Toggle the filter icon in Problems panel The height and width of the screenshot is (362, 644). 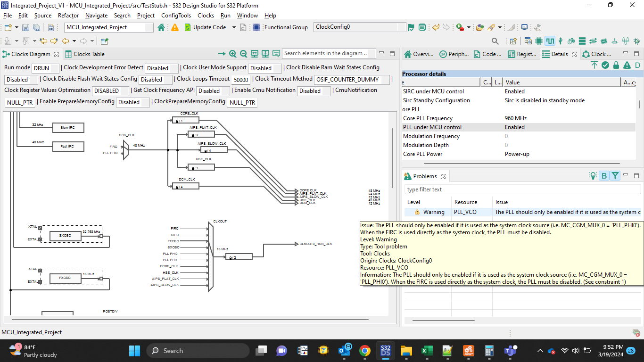click(615, 176)
